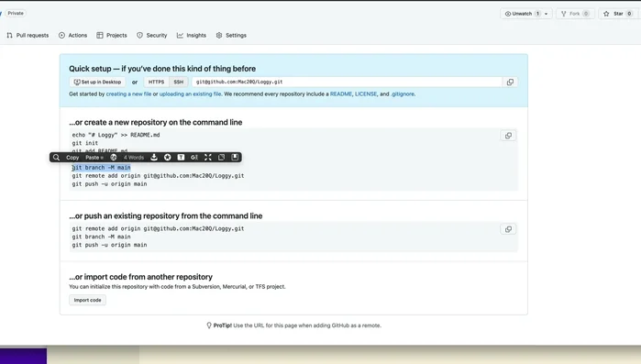Open the Actions tab

pos(73,36)
